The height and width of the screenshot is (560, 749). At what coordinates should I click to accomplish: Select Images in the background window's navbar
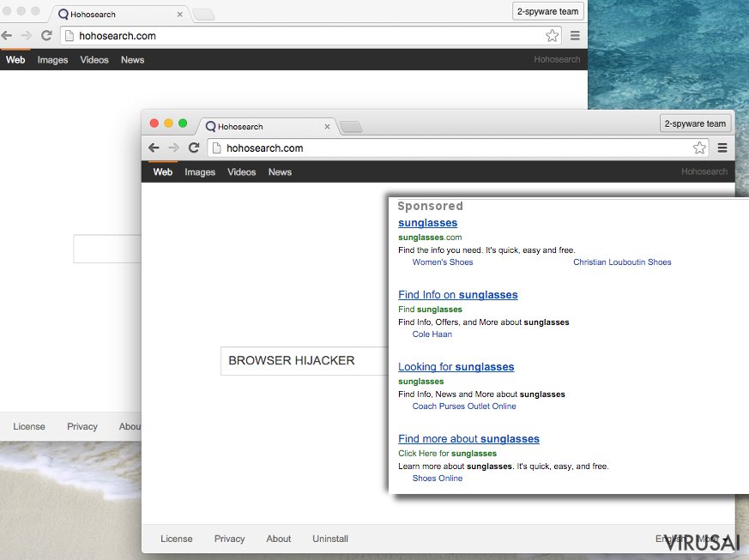(x=52, y=60)
